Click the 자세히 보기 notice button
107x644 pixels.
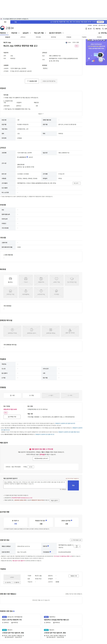pyautogui.click(x=100, y=22)
